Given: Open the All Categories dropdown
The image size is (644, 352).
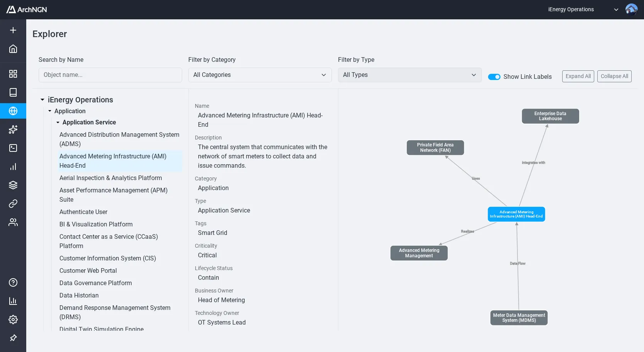Looking at the screenshot, I should (260, 75).
